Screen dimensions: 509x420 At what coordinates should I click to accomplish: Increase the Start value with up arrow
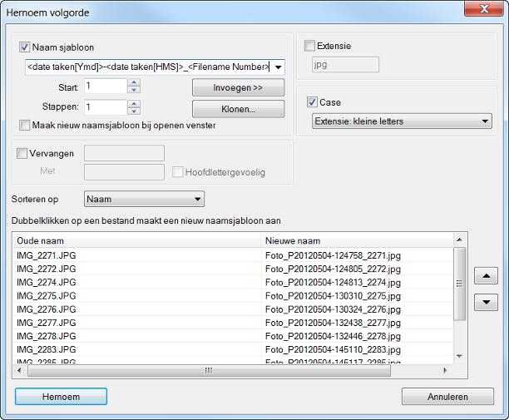click(x=134, y=82)
